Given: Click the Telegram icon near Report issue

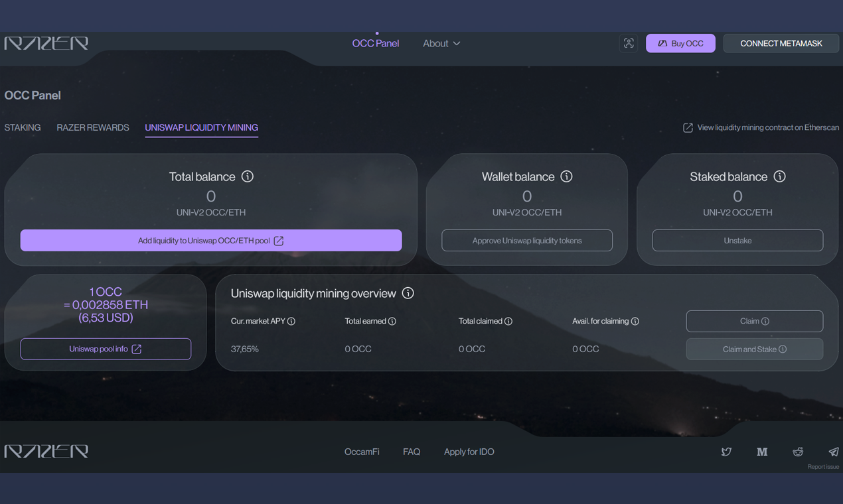Looking at the screenshot, I should click(x=833, y=452).
